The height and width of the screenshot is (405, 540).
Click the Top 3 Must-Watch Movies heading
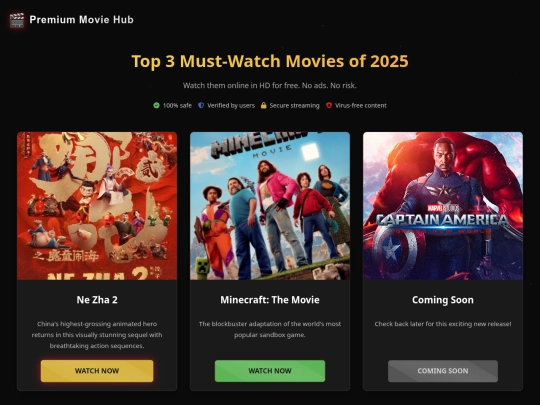(x=270, y=61)
